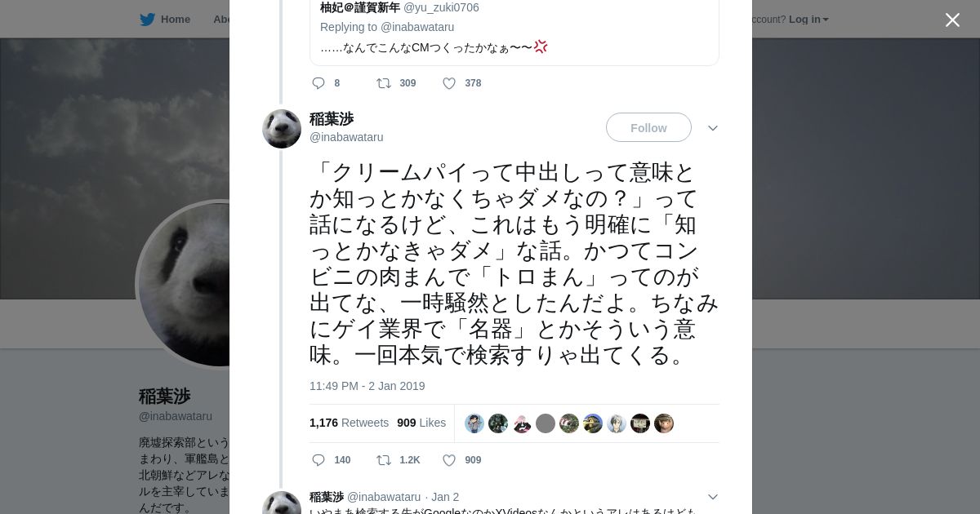Screen dimensions: 980x514
Task: Go to the Home menu item
Action: click(175, 20)
